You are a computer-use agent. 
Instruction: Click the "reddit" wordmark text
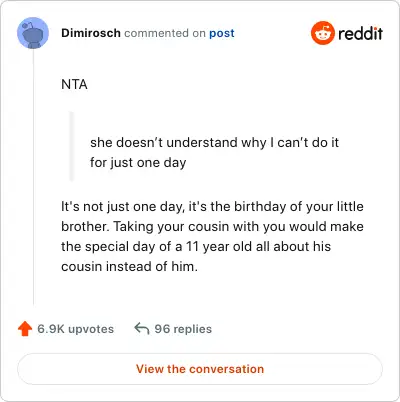[360, 33]
